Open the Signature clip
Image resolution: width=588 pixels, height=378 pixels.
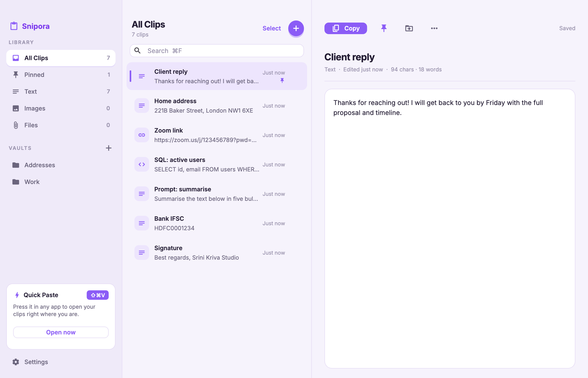pos(217,253)
